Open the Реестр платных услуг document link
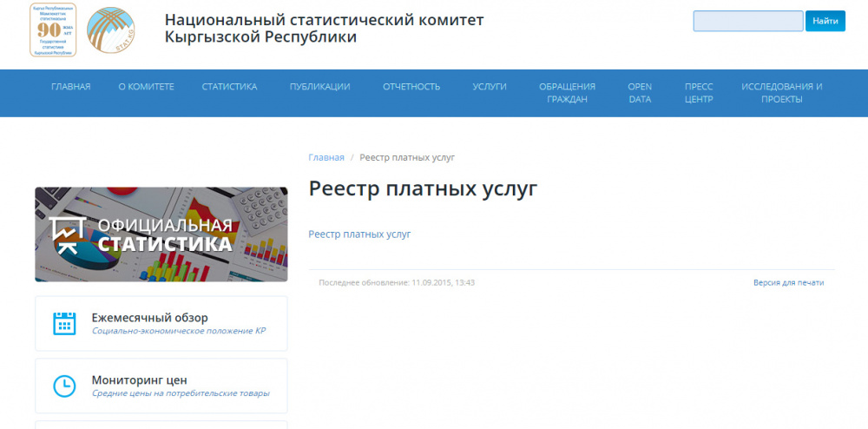The height and width of the screenshot is (429, 868). 360,234
